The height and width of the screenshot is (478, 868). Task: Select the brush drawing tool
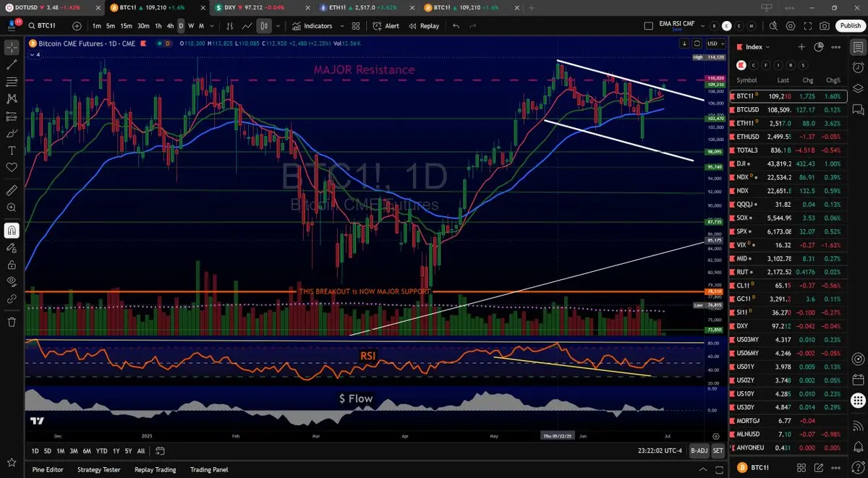point(12,133)
